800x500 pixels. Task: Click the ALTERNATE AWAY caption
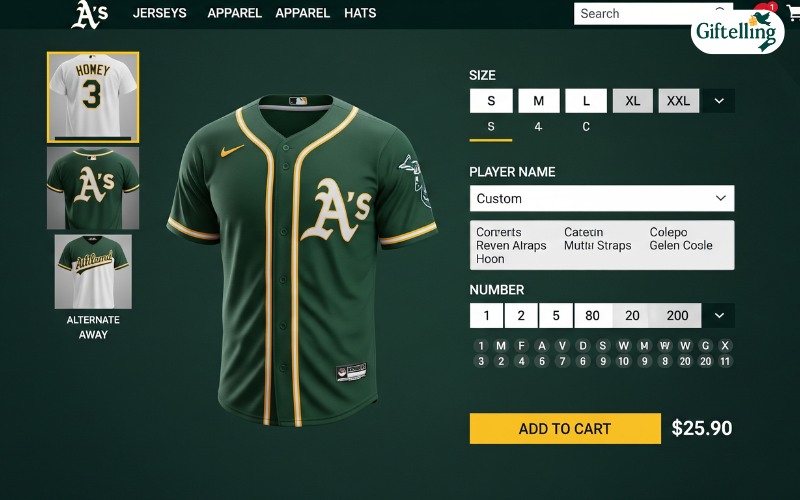pos(93,327)
